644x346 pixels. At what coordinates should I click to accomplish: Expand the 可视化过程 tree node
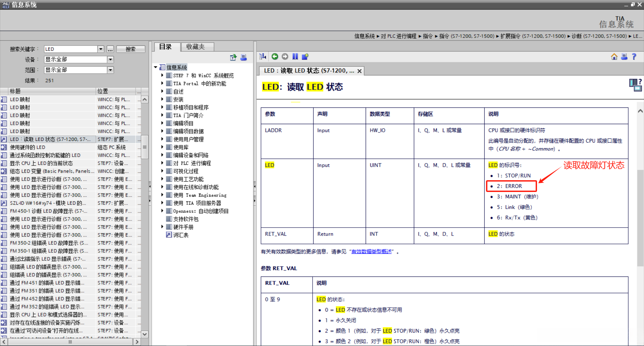[162, 171]
